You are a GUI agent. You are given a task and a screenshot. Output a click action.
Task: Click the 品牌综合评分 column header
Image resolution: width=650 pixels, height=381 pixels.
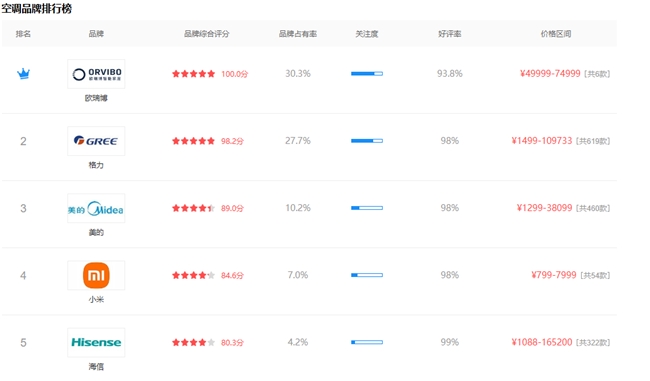pos(206,34)
